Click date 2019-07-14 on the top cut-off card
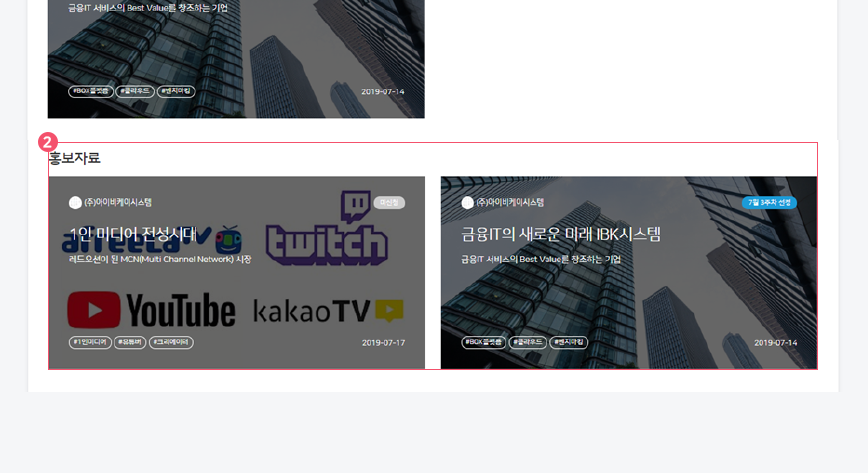 tap(383, 91)
